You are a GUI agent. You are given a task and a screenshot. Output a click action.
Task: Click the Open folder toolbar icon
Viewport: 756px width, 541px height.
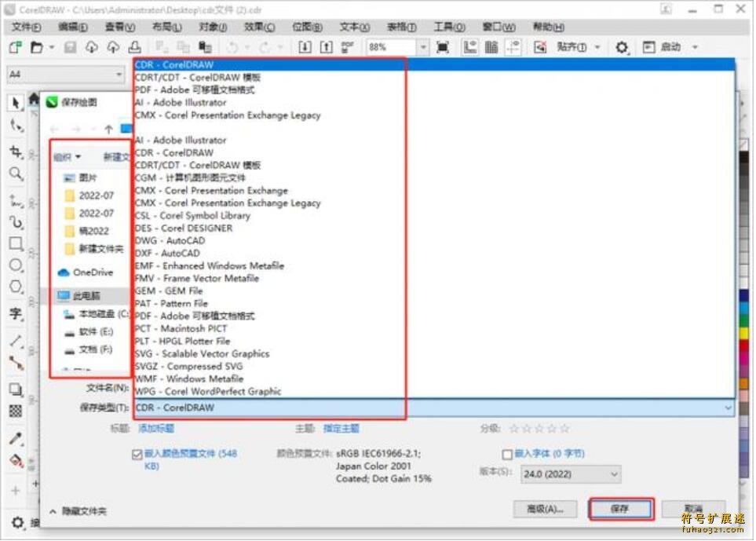pos(37,47)
